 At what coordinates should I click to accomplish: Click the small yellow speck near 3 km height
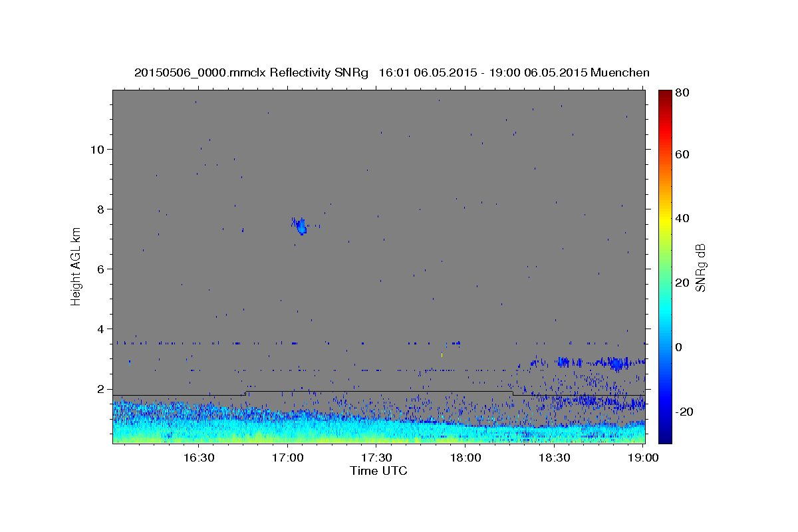[442, 355]
